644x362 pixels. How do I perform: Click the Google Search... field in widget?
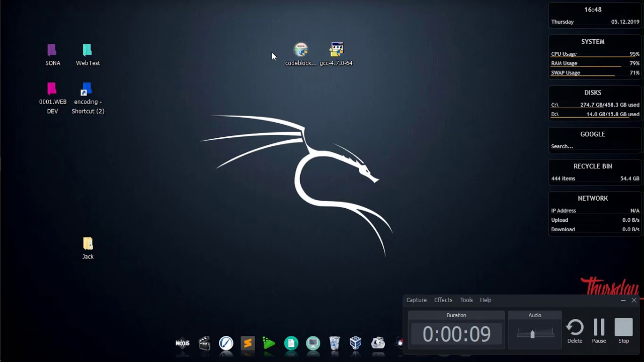tap(595, 146)
